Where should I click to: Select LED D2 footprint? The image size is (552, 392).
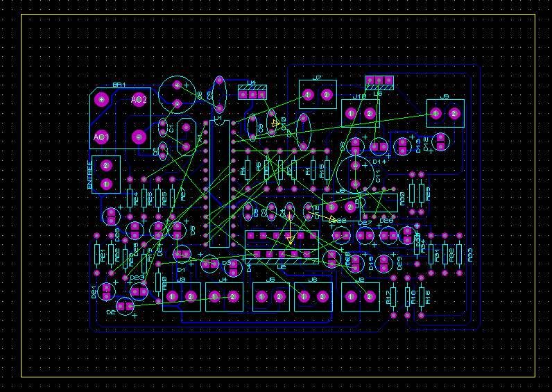point(125,306)
